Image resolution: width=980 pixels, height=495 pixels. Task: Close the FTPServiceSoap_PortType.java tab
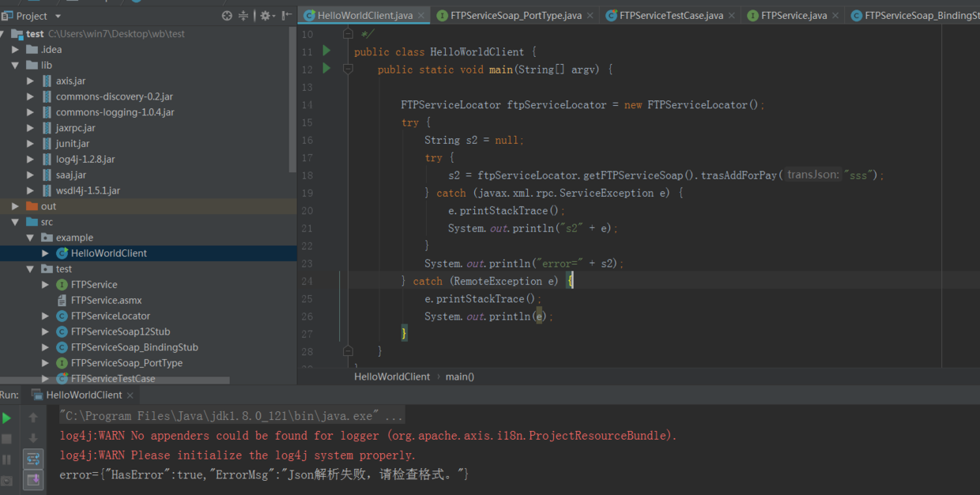pyautogui.click(x=590, y=16)
